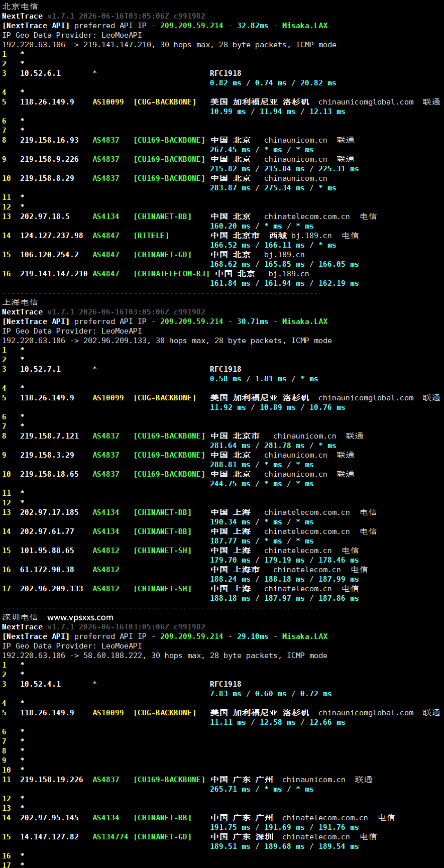Click the www.vpsxxs.com text
The height and width of the screenshot is (868, 444).
pyautogui.click(x=80, y=617)
